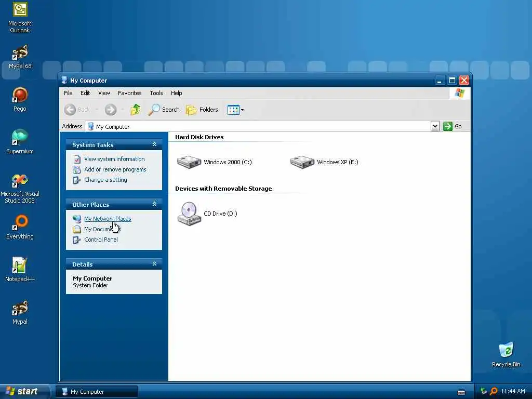Screen dimensions: 532x399
Task: Select CD Drive (D:)
Action: coord(207,214)
